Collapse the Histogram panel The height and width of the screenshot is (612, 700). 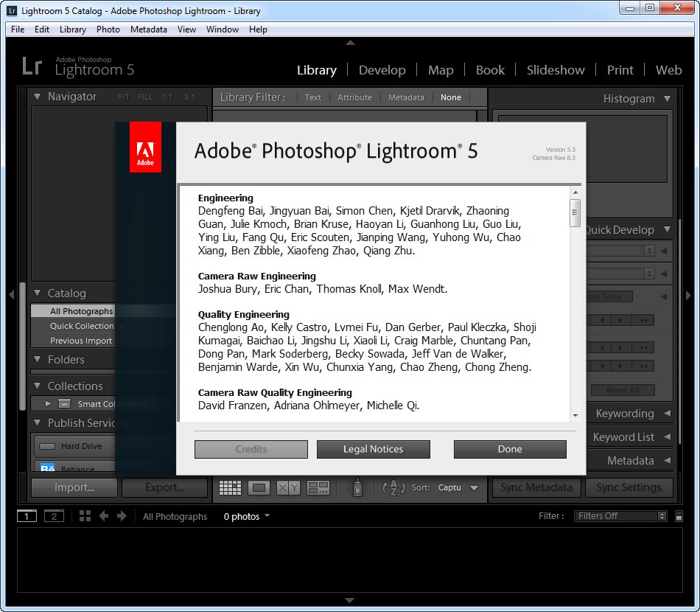click(667, 99)
